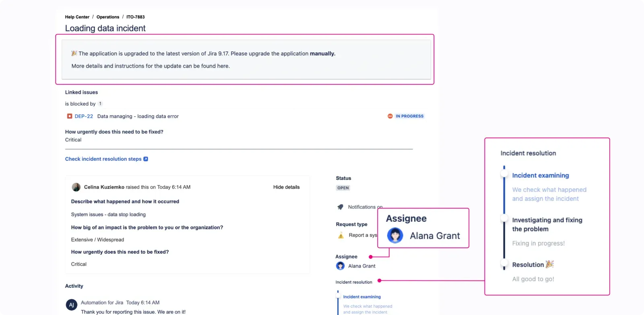The width and height of the screenshot is (644, 315).
Task: Click the Incident examining step in sidebar
Action: coord(362,297)
